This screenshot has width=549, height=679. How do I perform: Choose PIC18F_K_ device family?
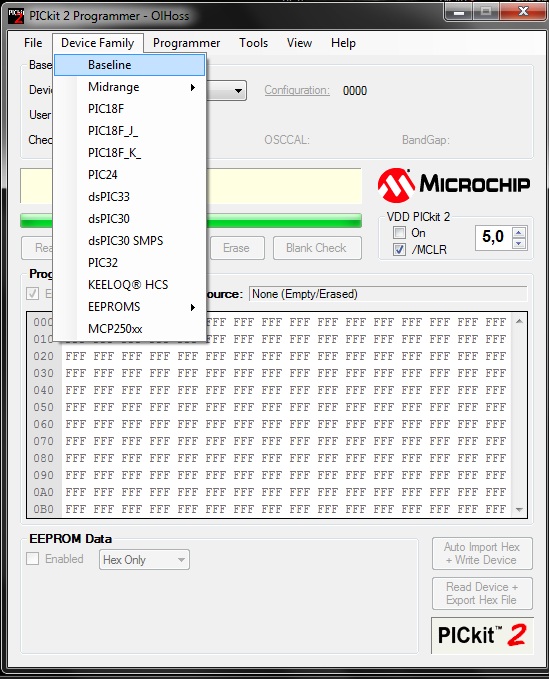129,153
